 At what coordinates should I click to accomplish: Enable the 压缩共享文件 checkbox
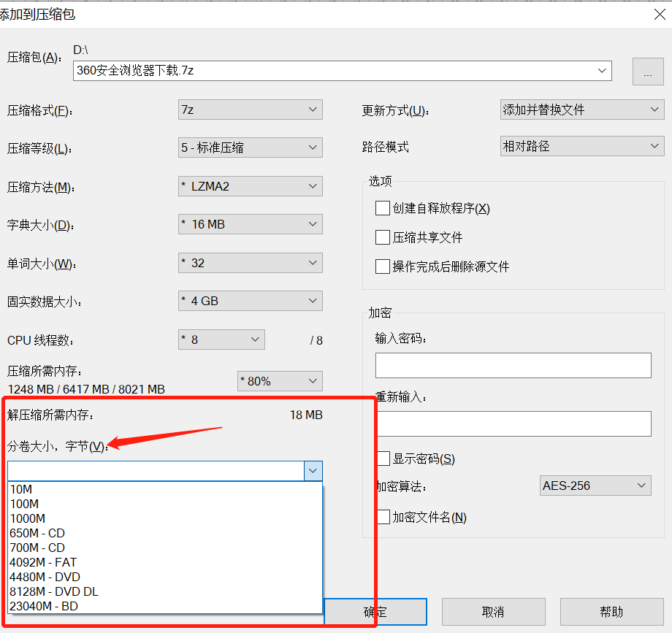tap(382, 236)
